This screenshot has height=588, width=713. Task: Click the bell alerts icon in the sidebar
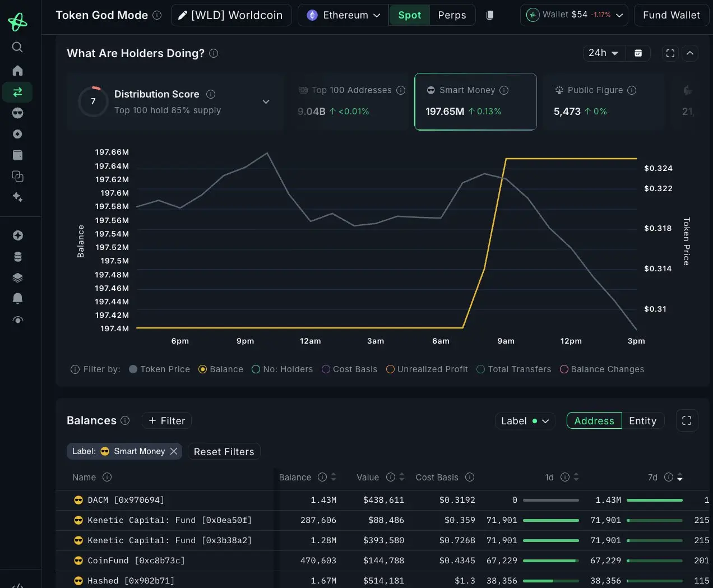17,298
